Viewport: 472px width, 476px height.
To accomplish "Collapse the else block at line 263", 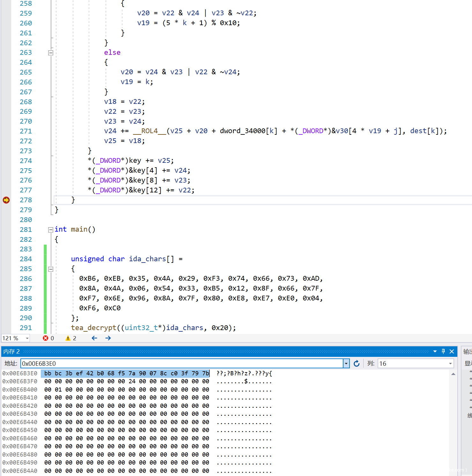I will pos(51,53).
